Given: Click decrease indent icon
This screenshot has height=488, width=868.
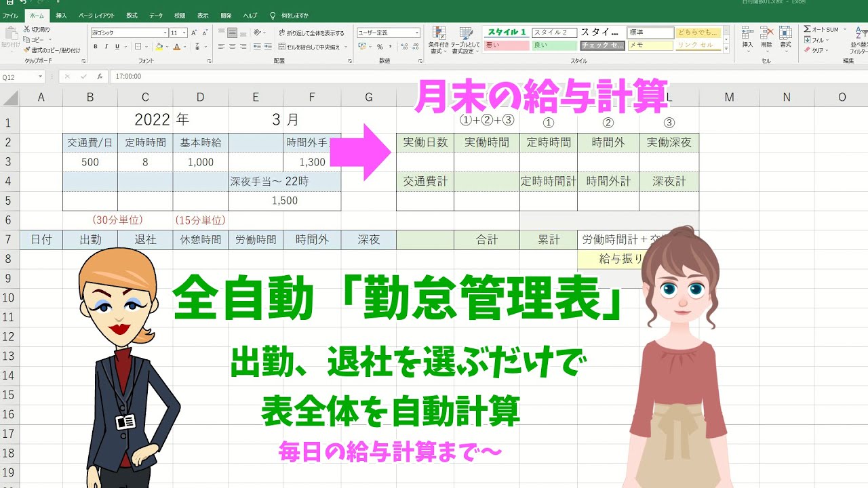Looking at the screenshot, I should pyautogui.click(x=258, y=47).
